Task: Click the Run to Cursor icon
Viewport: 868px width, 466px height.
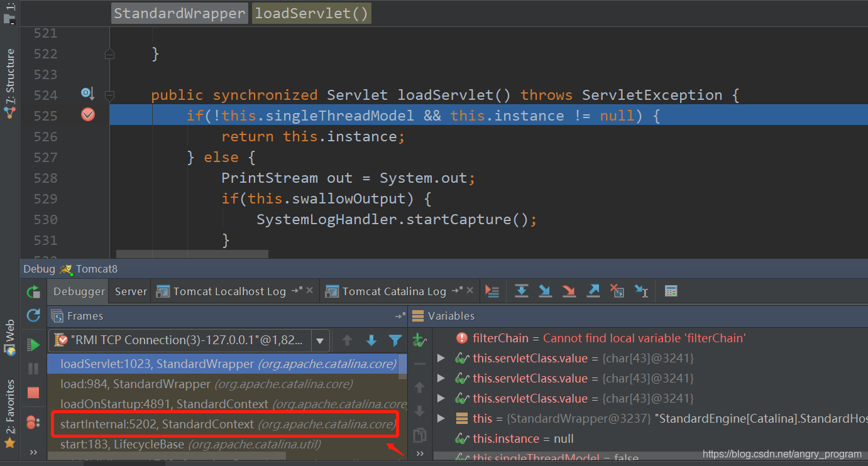Action: coord(641,291)
